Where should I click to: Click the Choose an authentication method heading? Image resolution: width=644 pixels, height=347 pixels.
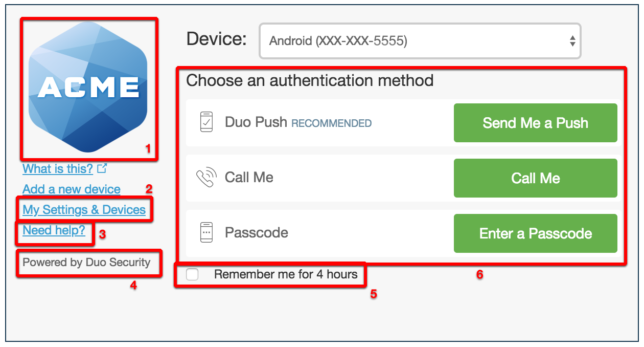[x=309, y=80]
